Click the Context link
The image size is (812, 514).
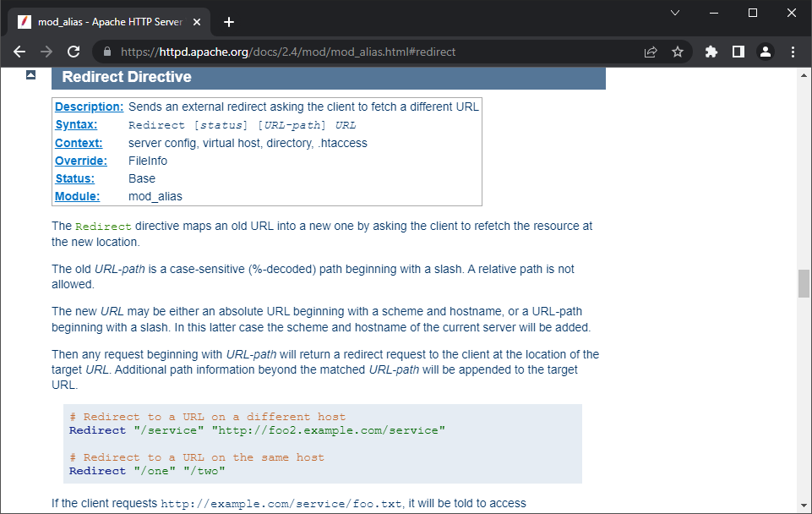[x=79, y=143]
